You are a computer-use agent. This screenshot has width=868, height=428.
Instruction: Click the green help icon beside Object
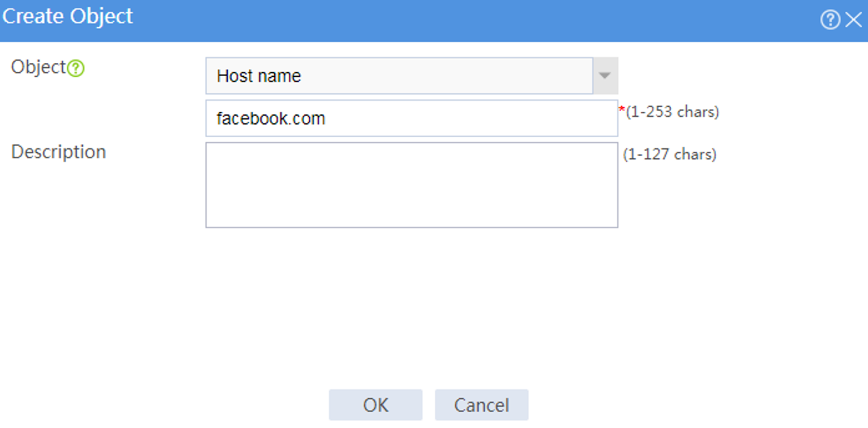pos(76,68)
